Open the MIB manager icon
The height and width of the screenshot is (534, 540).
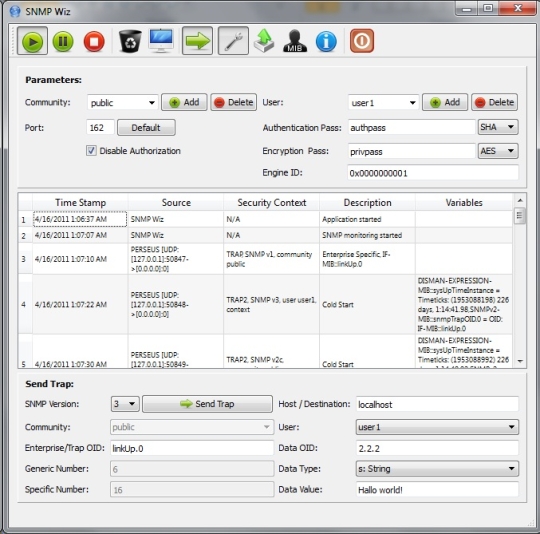click(x=295, y=41)
